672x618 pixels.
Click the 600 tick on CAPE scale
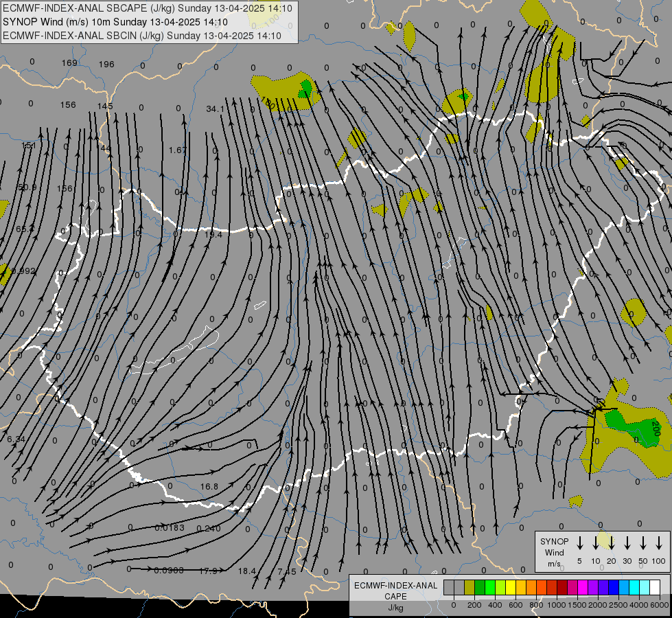tap(515, 605)
